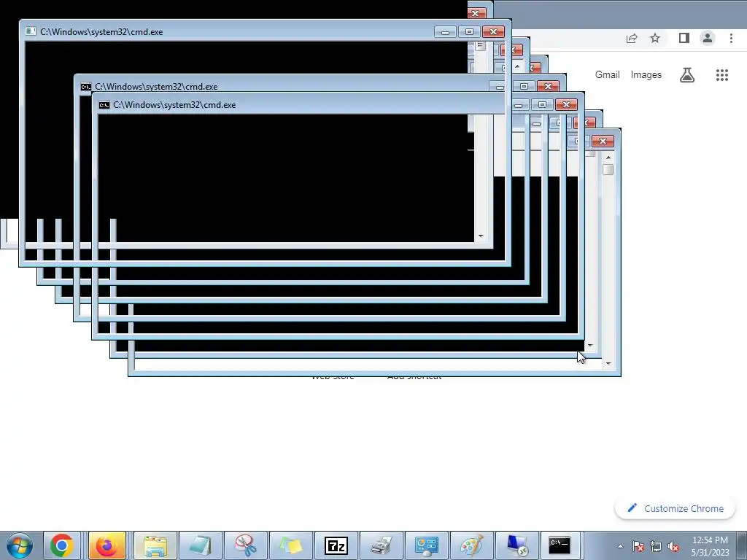Open the fax and scan printer icon
Image resolution: width=747 pixels, height=560 pixels.
(381, 545)
